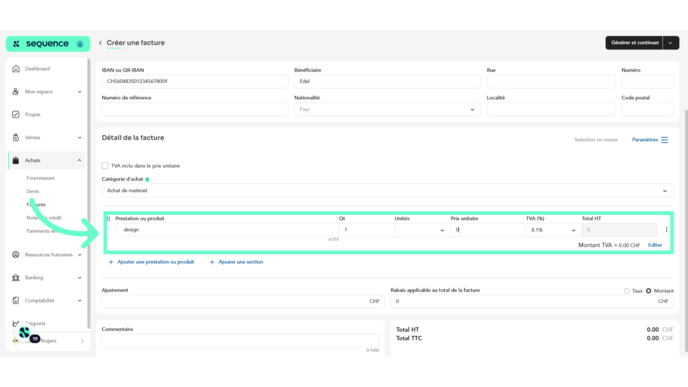The width and height of the screenshot is (688, 387).
Task: Click the drag handle of design line
Action: point(108,219)
